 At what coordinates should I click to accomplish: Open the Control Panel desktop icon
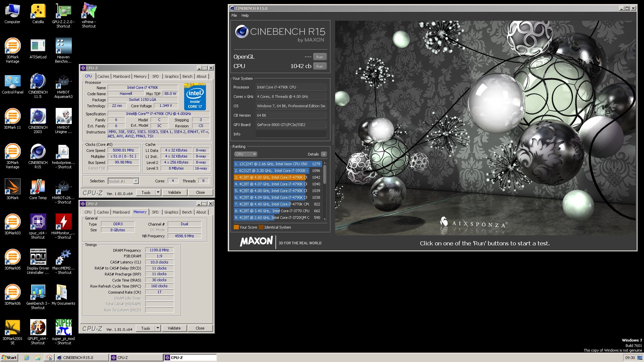(12, 84)
